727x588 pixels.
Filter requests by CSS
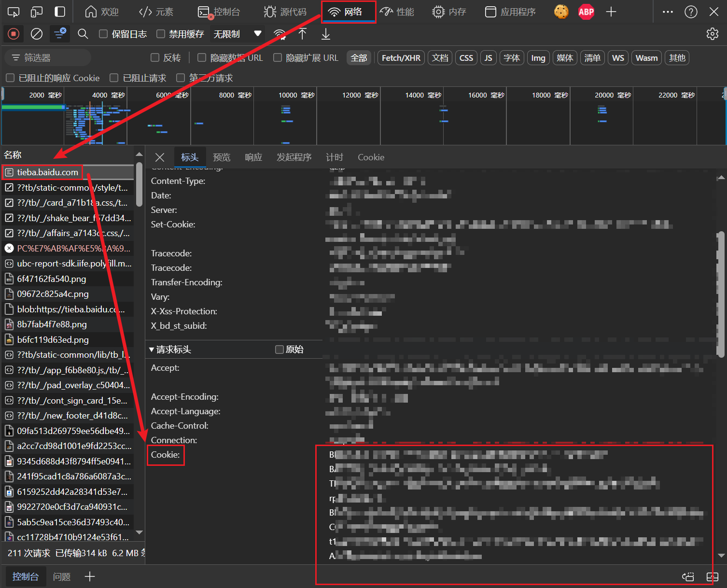[466, 58]
